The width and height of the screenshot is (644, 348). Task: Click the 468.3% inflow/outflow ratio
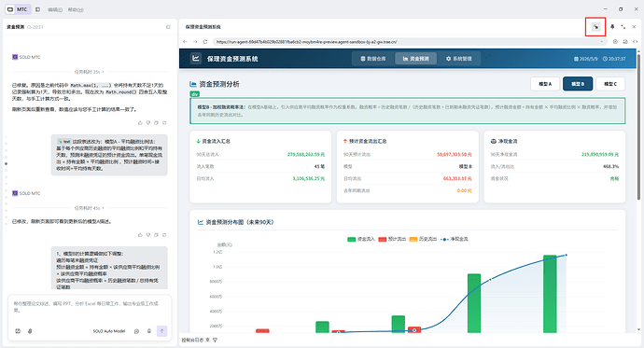click(610, 167)
